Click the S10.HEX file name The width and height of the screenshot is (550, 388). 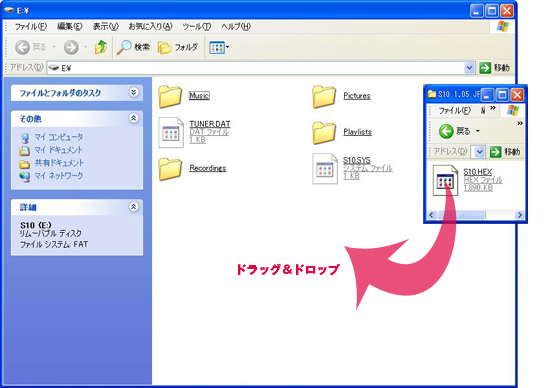tap(478, 172)
